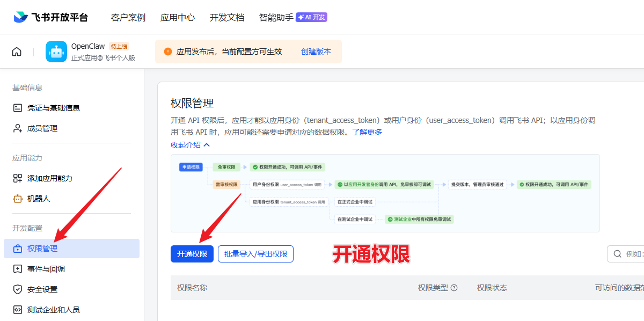
Task: Click the 添加应用能力 grid icon
Action: coord(18,178)
